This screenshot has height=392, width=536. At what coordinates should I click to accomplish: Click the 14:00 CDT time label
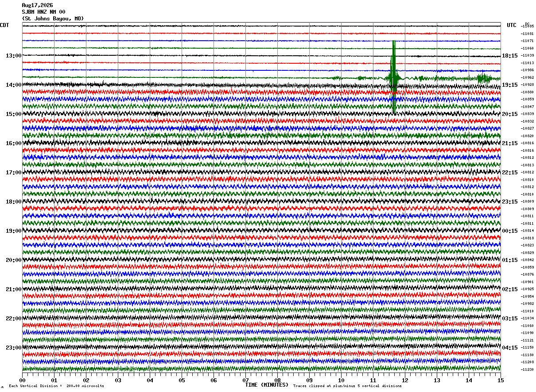pyautogui.click(x=13, y=85)
